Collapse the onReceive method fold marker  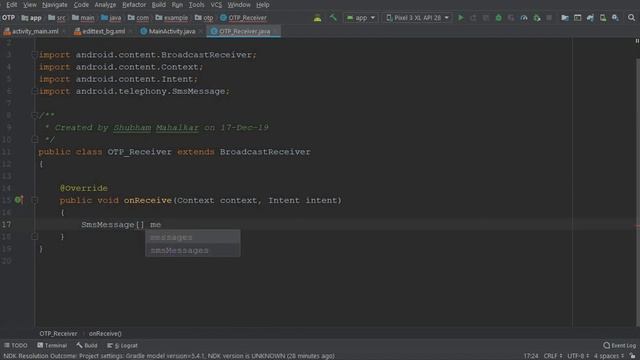point(35,200)
